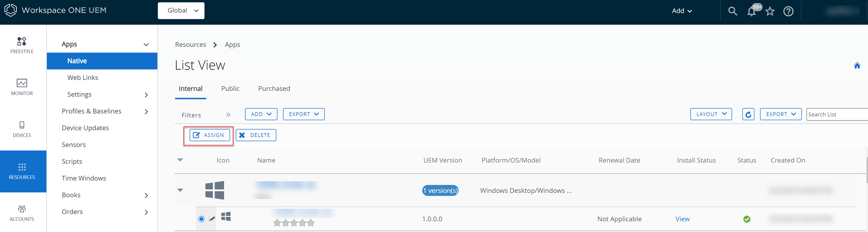Open the Freestyle section in sidebar
868x232 pixels.
tap(22, 46)
